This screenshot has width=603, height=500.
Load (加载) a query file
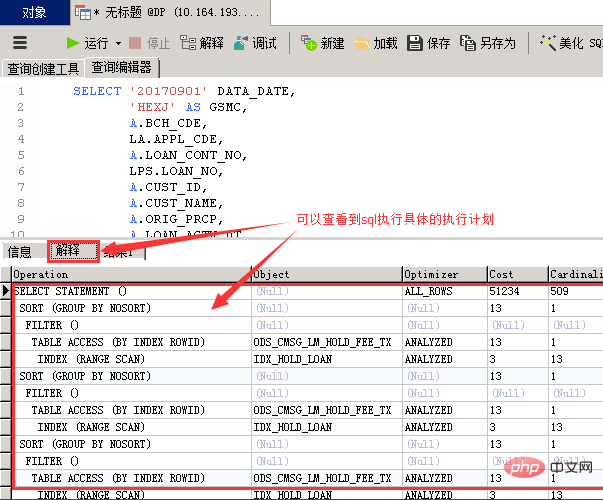click(376, 43)
